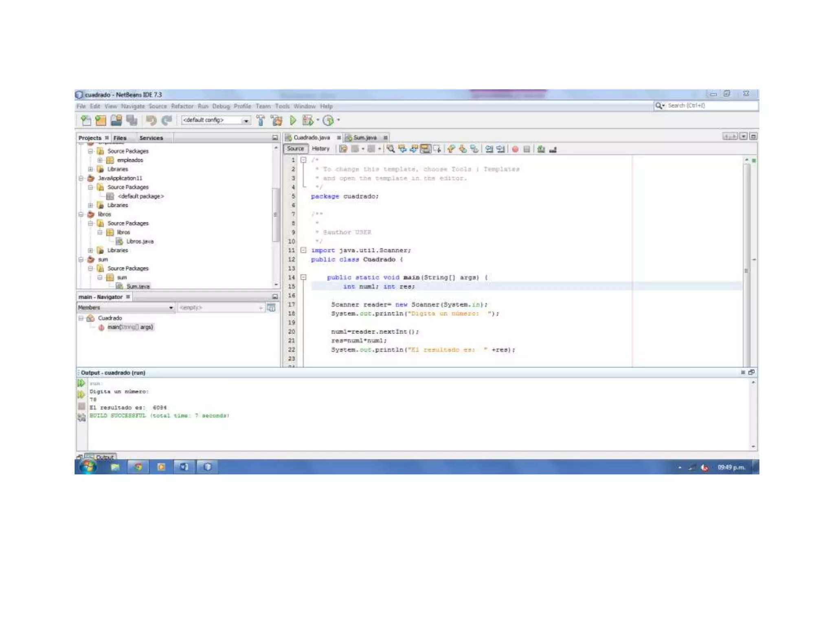834x644 pixels.
Task: Run the project with green play icon
Action: pyautogui.click(x=293, y=120)
